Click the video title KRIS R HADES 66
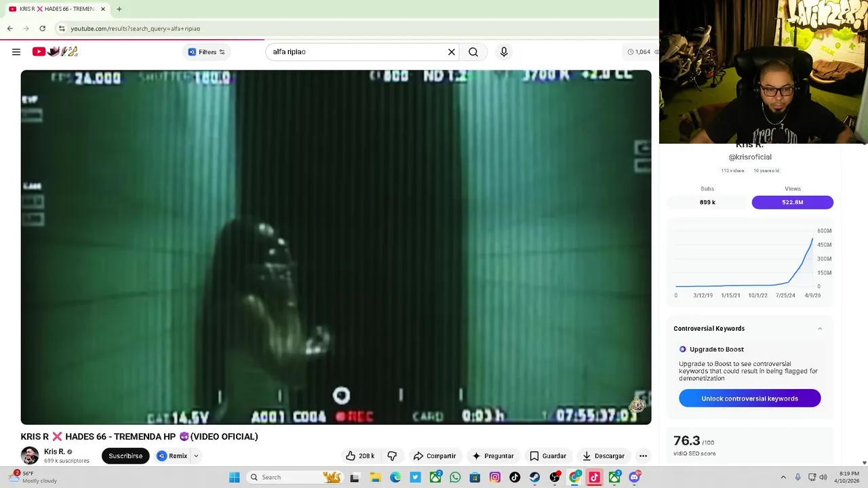 pyautogui.click(x=139, y=436)
